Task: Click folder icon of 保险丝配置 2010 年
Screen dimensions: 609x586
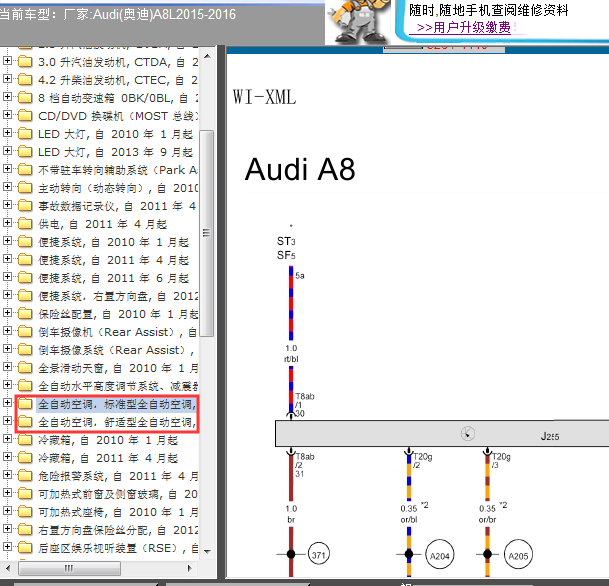Action: point(25,313)
